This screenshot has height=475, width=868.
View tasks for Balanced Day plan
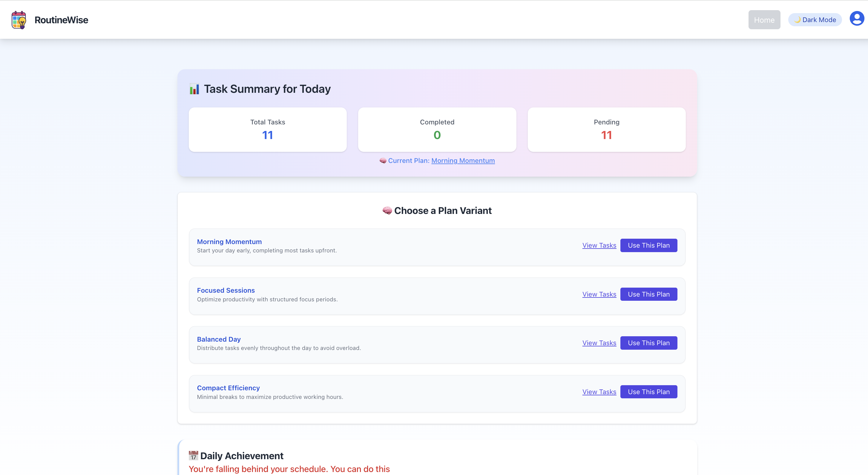[x=599, y=343]
